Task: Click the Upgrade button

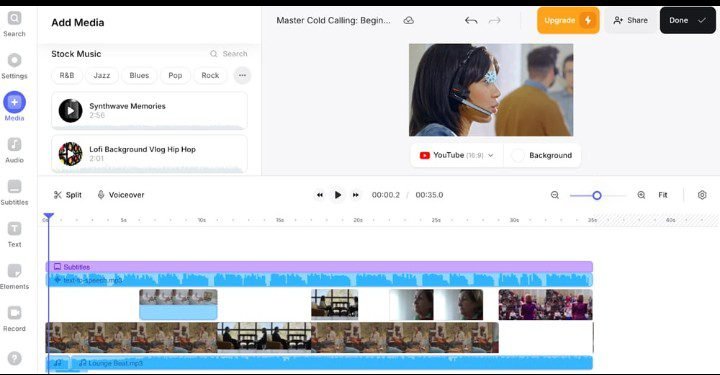Action: pyautogui.click(x=568, y=20)
